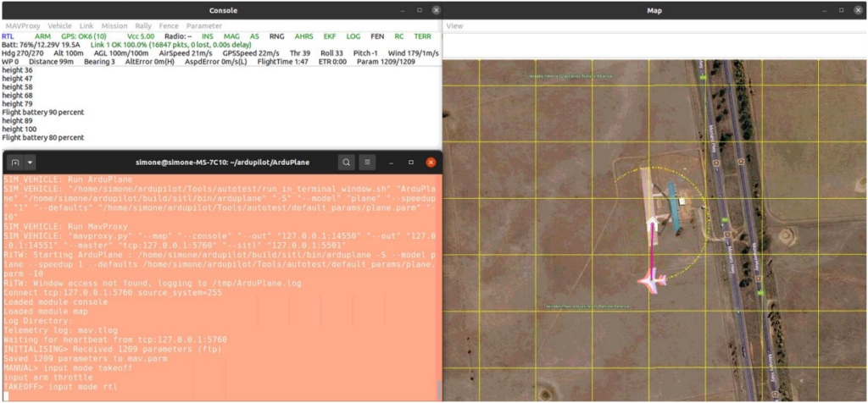Click the RTL flight mode label
Image resolution: width=868 pixels, height=403 pixels.
tap(8, 36)
